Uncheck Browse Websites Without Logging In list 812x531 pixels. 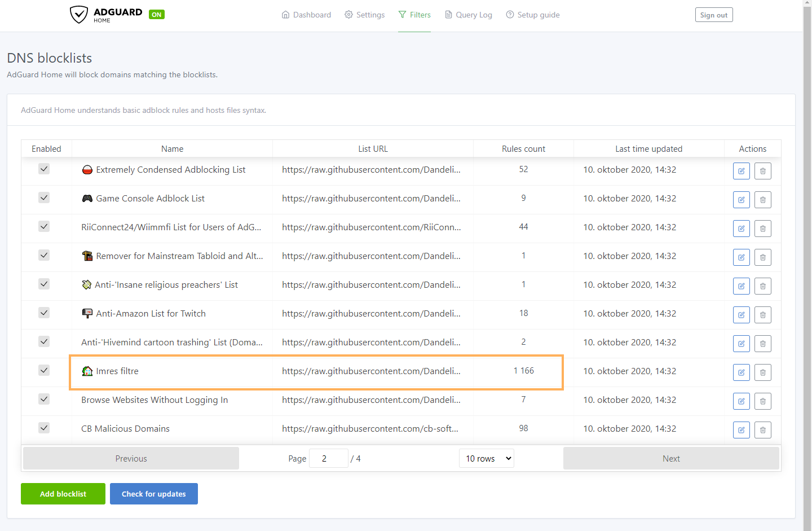pyautogui.click(x=44, y=399)
